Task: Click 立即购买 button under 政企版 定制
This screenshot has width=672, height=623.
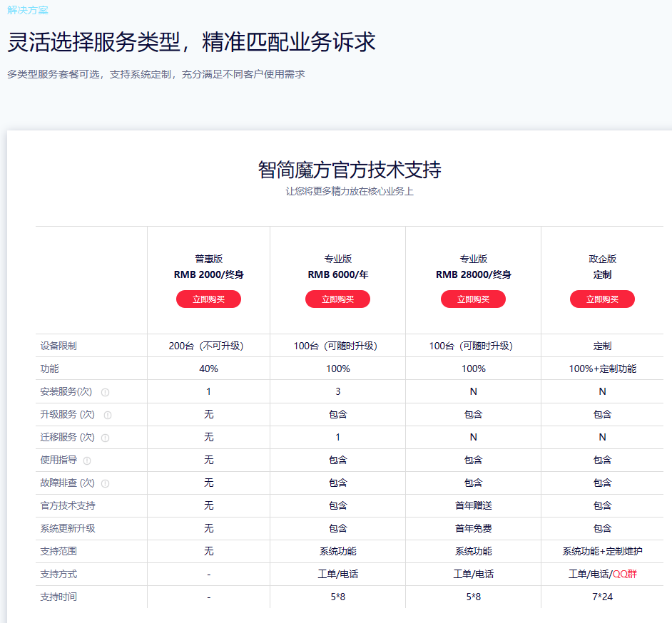Action: click(602, 299)
